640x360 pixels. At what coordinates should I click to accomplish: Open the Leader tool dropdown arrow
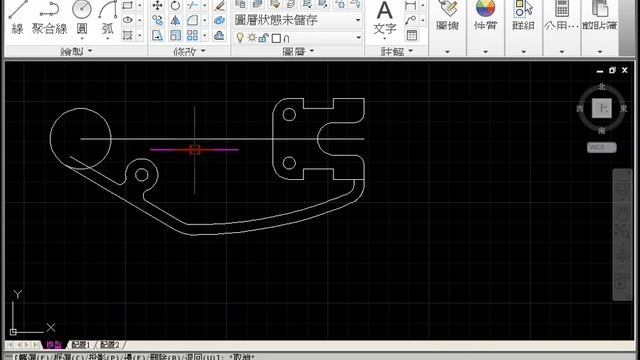coord(422,20)
